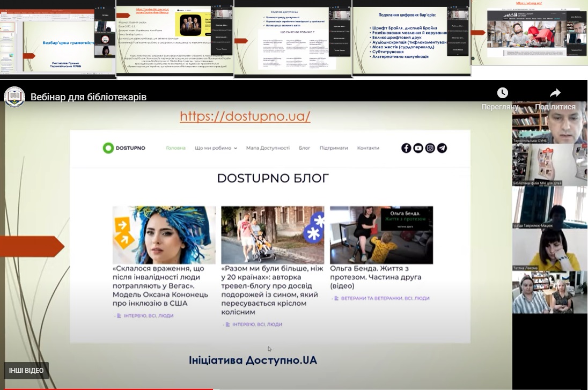The width and height of the screenshot is (588, 390).
Task: Click the 'Ініціатива Доступно.UA' slide caption
Action: pyautogui.click(x=253, y=360)
